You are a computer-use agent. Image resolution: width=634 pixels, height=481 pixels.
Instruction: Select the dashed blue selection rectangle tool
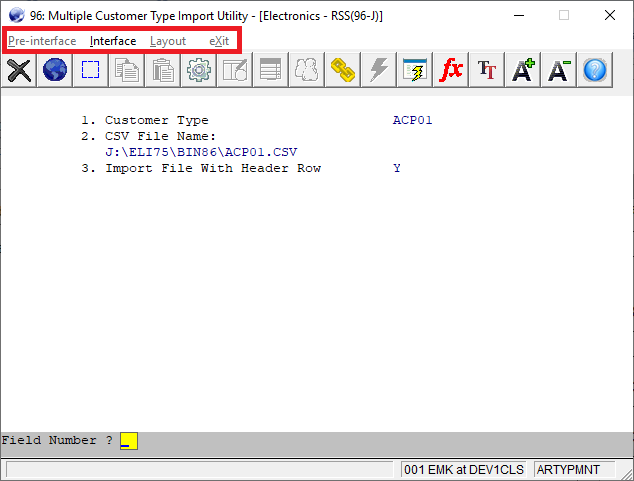click(x=91, y=70)
